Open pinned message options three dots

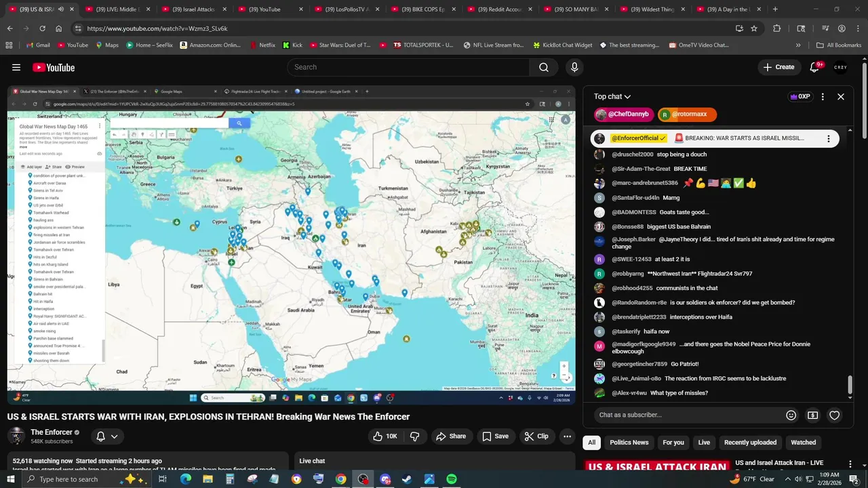(828, 138)
